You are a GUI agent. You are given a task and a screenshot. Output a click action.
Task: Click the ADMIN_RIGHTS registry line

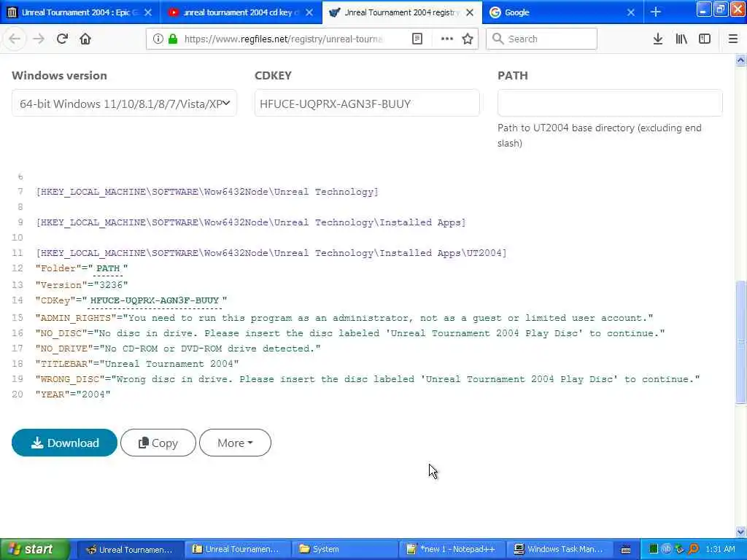(x=344, y=318)
